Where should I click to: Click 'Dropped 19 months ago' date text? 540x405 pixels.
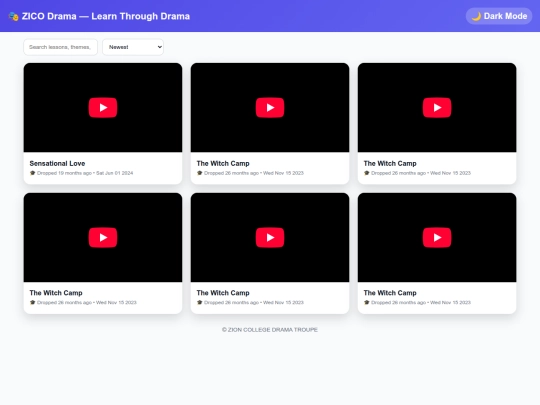click(64, 173)
